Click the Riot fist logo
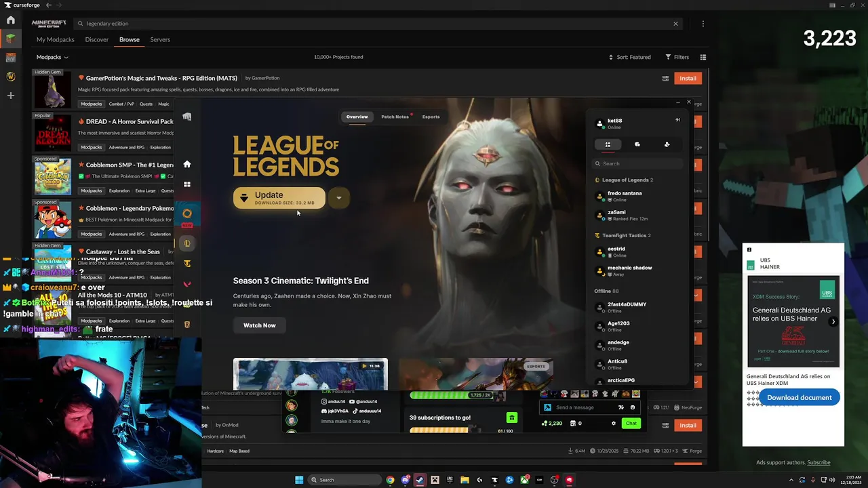 click(187, 117)
